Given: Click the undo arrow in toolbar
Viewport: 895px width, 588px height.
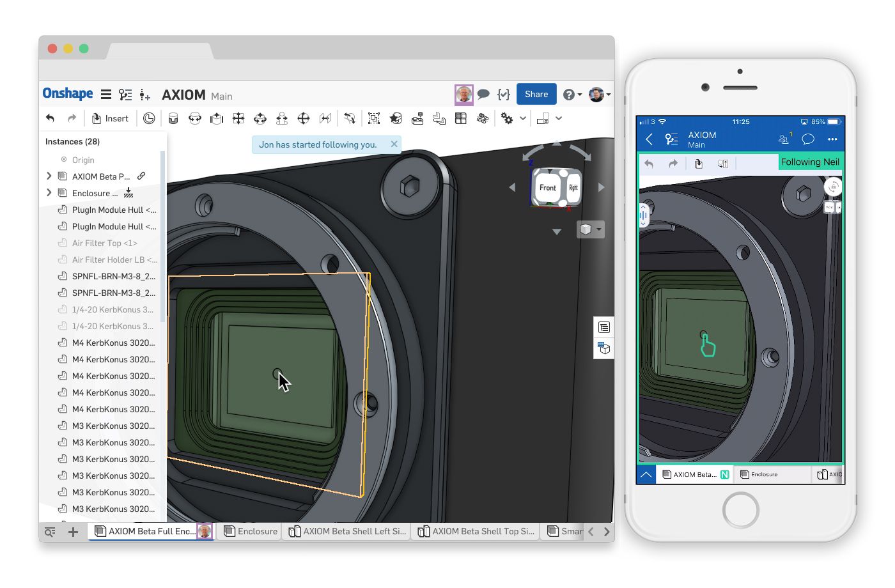Looking at the screenshot, I should click(51, 118).
